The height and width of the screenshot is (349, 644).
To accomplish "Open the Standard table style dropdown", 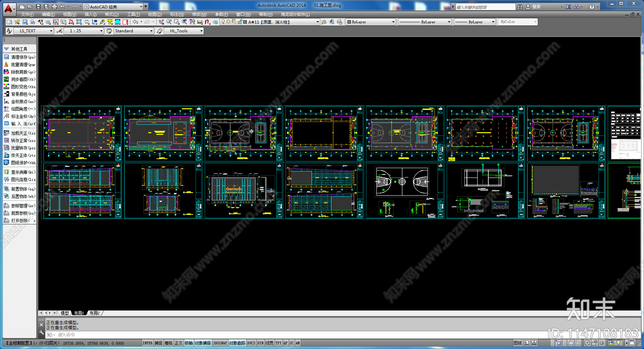I will 134,31.
